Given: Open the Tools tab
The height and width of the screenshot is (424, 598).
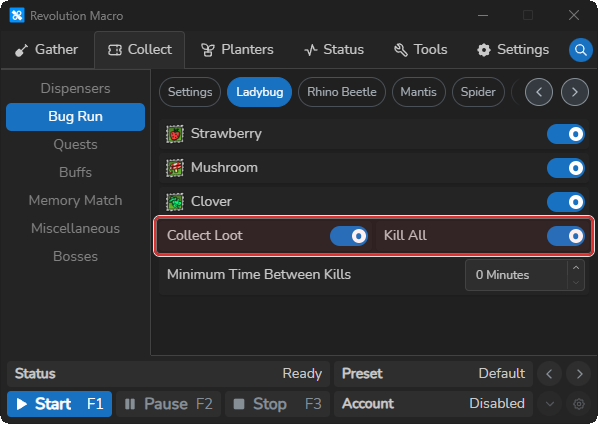Looking at the screenshot, I should coord(420,50).
